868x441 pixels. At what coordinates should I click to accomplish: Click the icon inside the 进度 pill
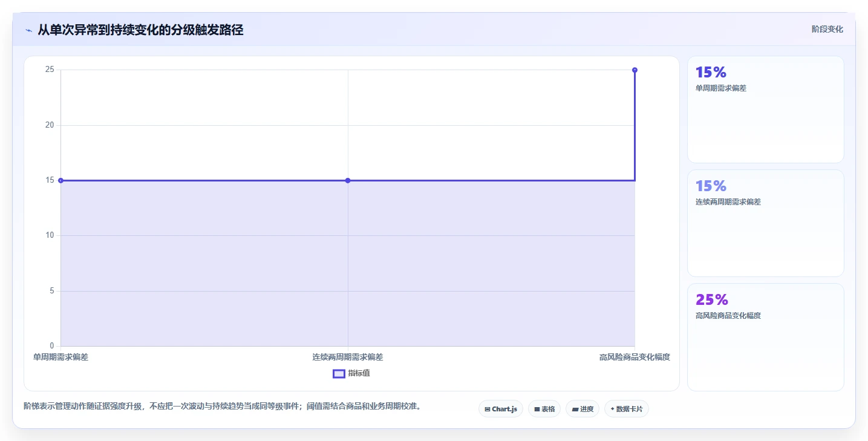(x=575, y=410)
